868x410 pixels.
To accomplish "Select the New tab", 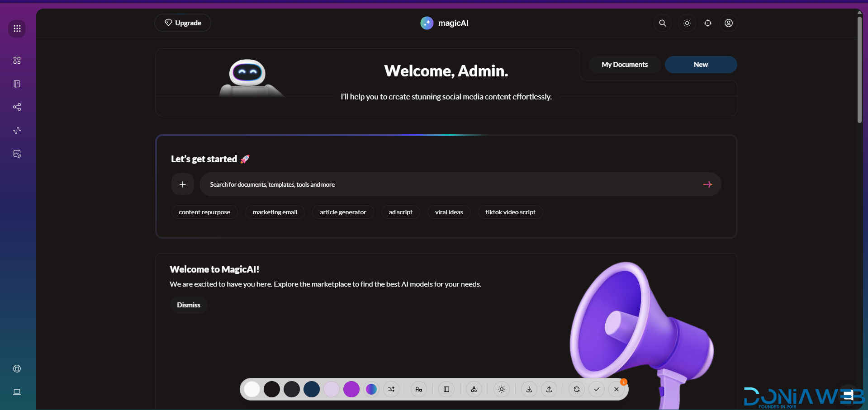I will point(700,65).
